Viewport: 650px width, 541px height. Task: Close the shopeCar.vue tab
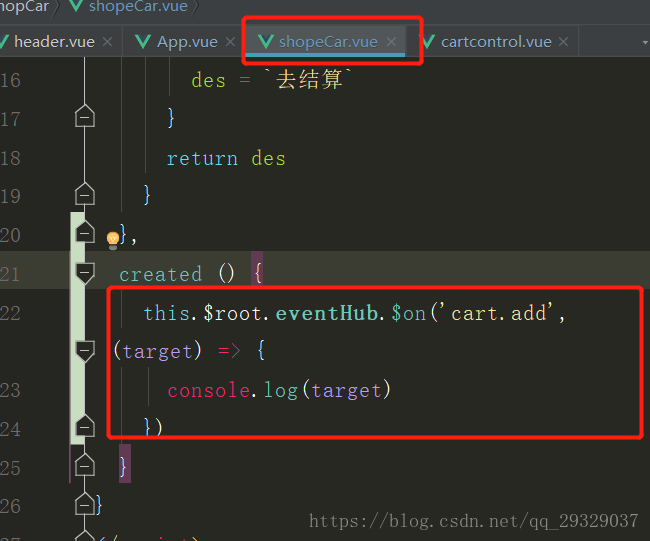(391, 41)
